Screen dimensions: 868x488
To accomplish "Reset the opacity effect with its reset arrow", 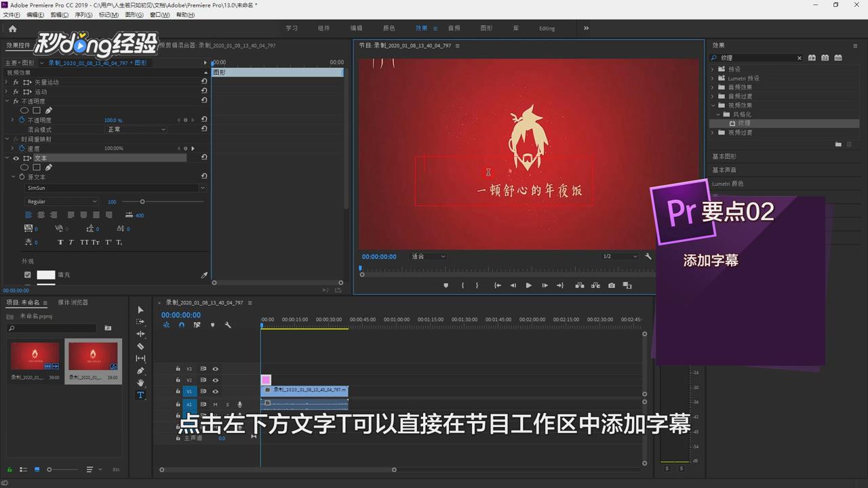I will click(204, 100).
